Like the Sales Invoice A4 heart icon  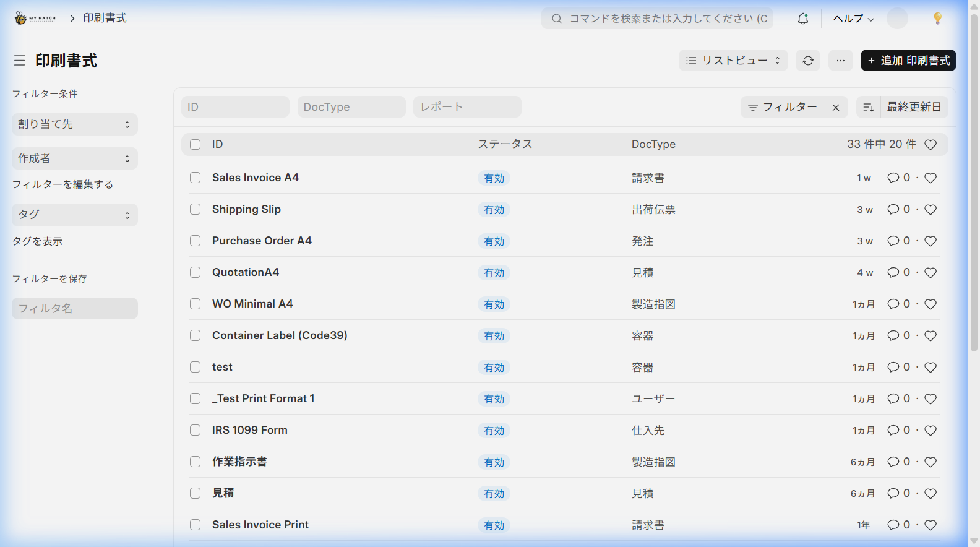[930, 178]
